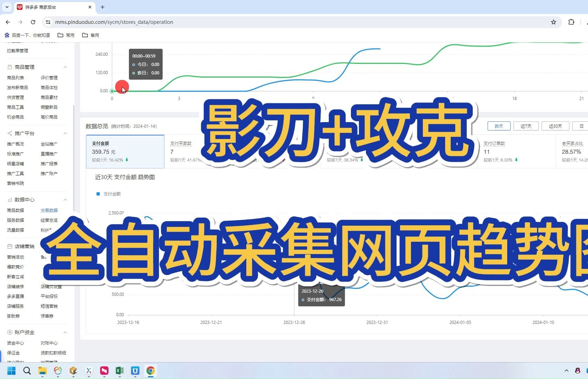Click the sidebar vertical scrollbar
The width and height of the screenshot is (588, 379).
(x=73, y=158)
